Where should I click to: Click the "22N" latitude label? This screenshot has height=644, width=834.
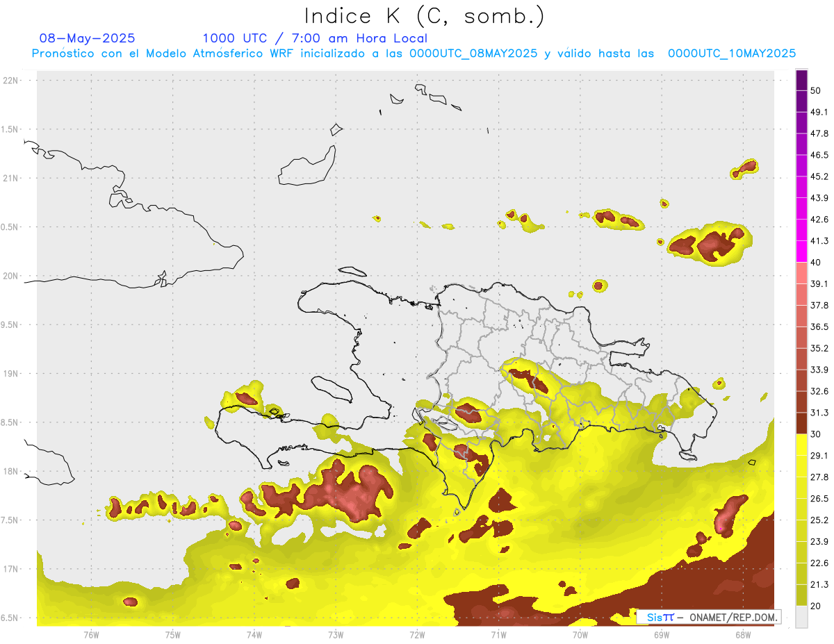pos(12,81)
